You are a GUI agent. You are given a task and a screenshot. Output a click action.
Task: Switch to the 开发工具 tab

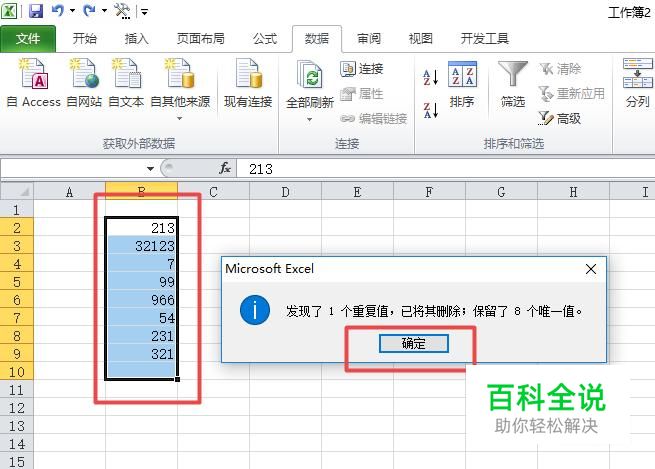[x=485, y=39]
